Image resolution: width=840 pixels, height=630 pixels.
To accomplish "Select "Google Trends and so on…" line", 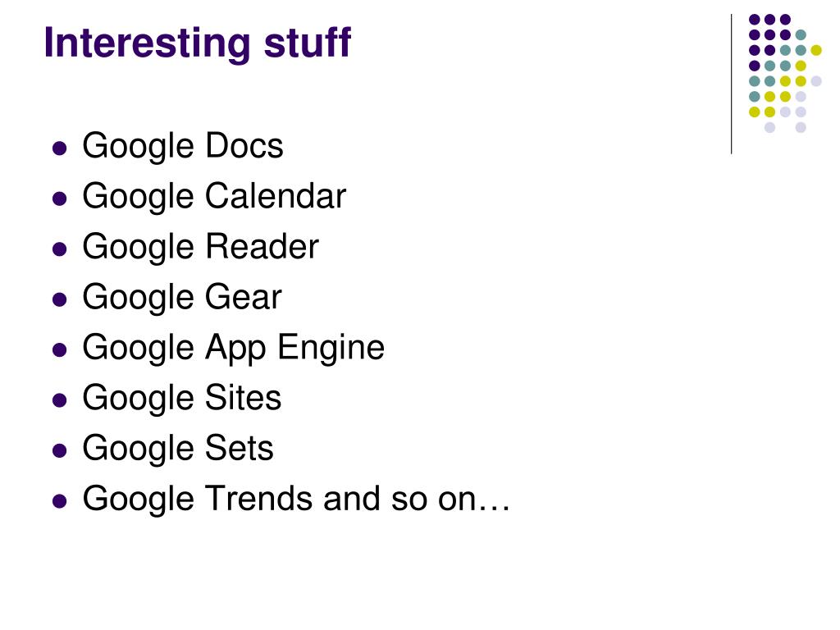I will point(296,500).
